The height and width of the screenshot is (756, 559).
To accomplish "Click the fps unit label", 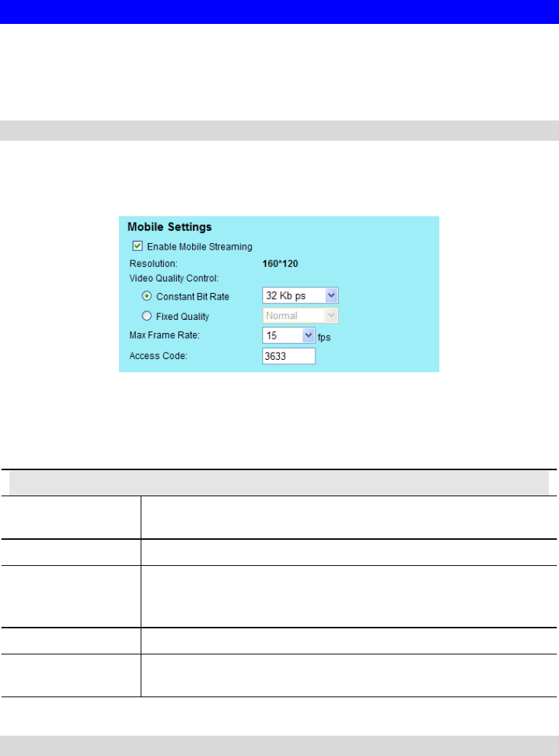I will (324, 337).
